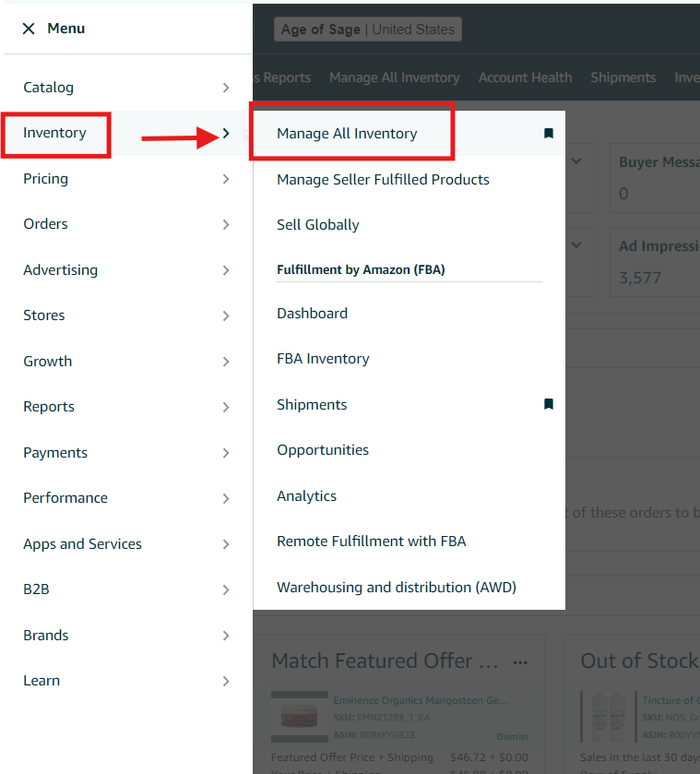Click Eminence Organics Mangosteen product link

point(420,701)
